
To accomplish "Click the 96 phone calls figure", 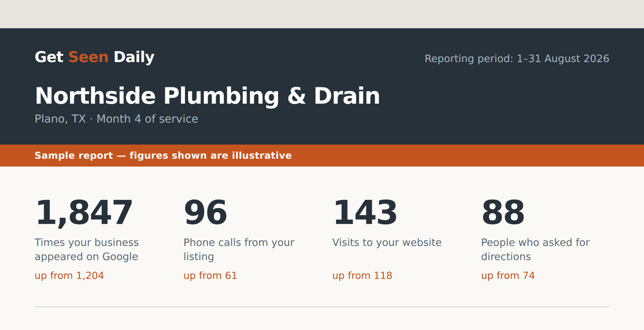I will click(205, 213).
